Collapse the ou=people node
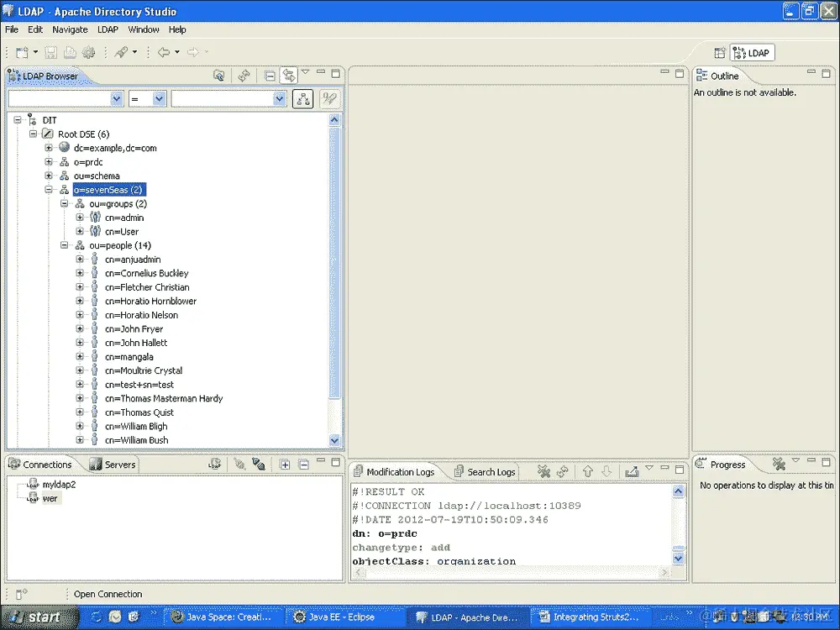This screenshot has width=840, height=630. (65, 245)
